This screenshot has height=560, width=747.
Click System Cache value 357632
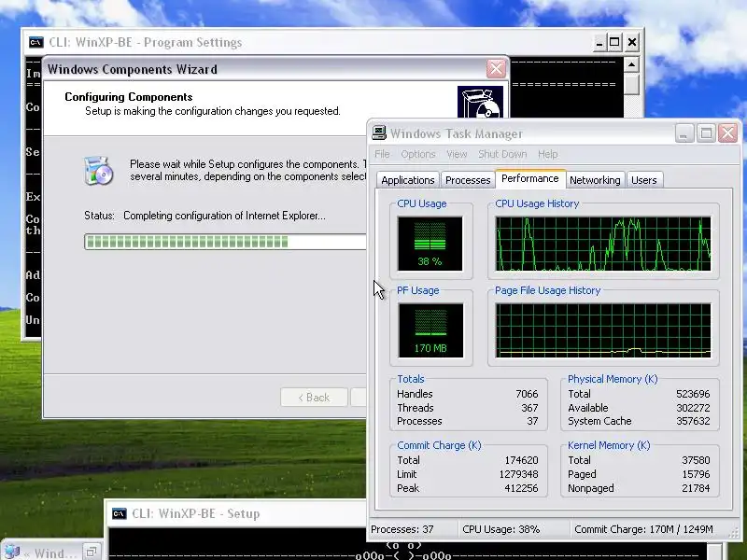[693, 421]
